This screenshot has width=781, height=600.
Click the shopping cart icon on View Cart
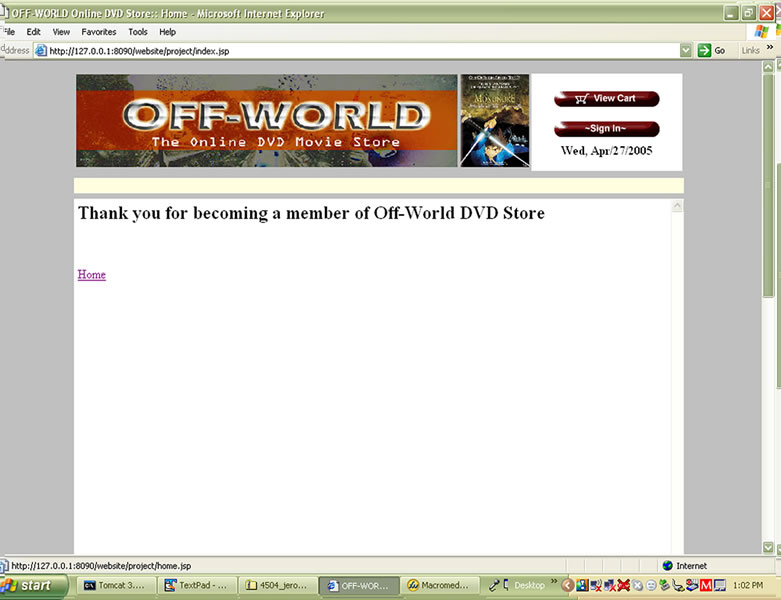click(x=581, y=99)
